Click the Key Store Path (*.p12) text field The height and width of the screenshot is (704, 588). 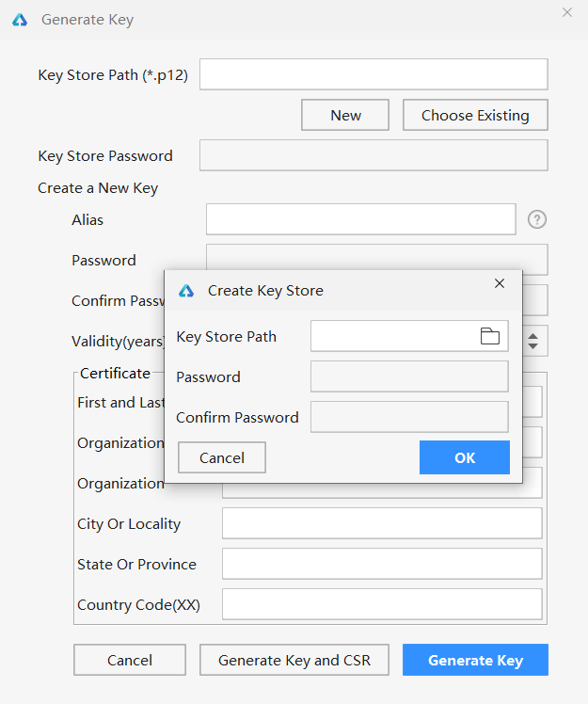[373, 74]
